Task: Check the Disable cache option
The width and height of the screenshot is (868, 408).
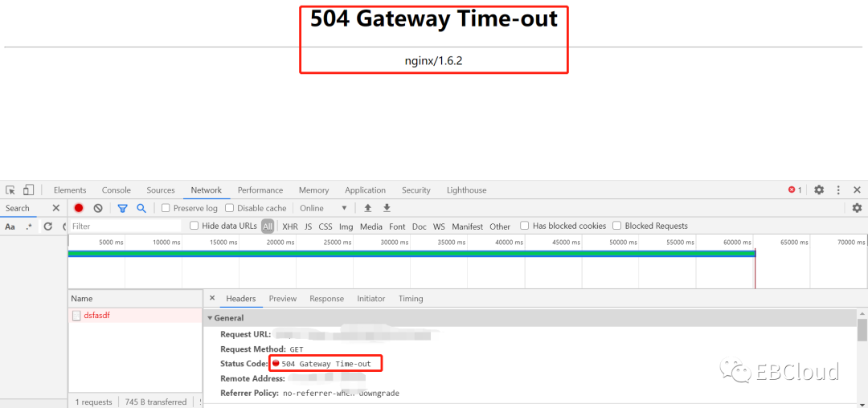Action: 230,208
